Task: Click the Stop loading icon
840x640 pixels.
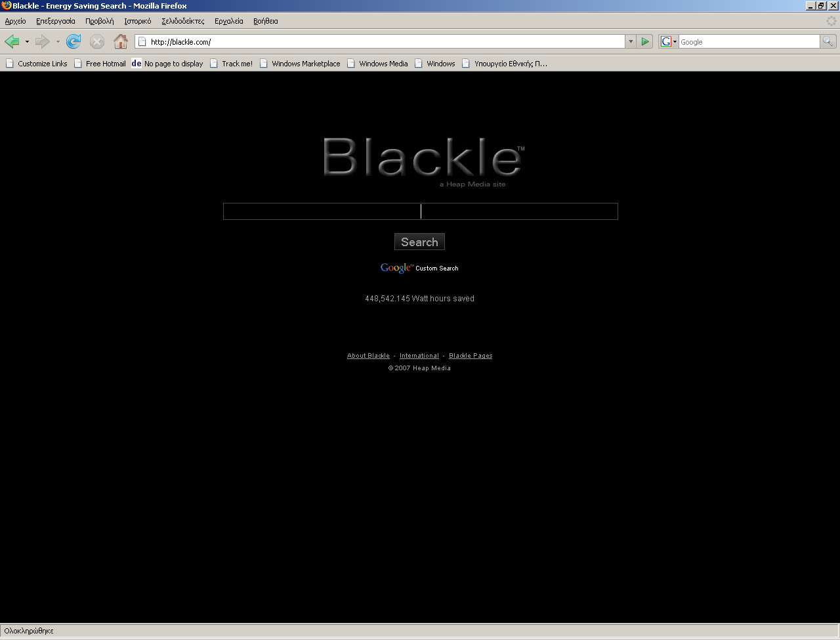Action: click(97, 42)
